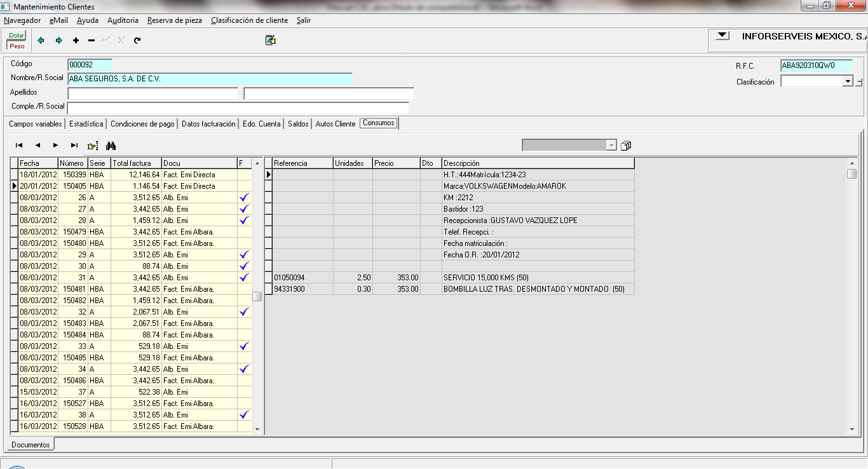
Task: Click the Descripción column header
Action: point(538,163)
